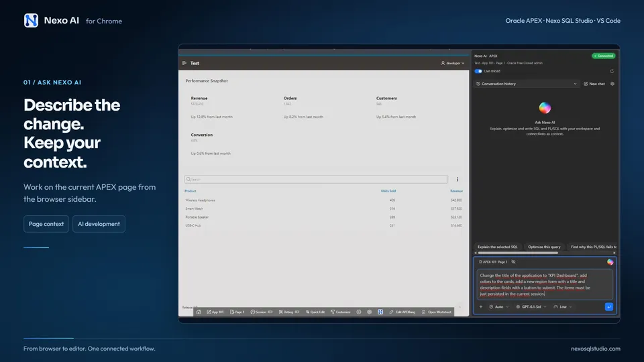
Task: Click the suggestions scroll right arrow
Action: [x=615, y=253]
